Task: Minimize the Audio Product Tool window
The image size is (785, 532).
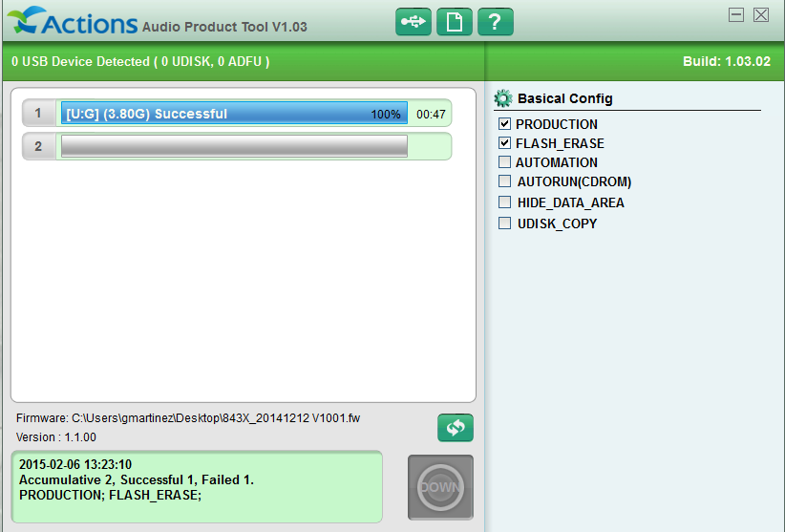Action: pyautogui.click(x=736, y=15)
